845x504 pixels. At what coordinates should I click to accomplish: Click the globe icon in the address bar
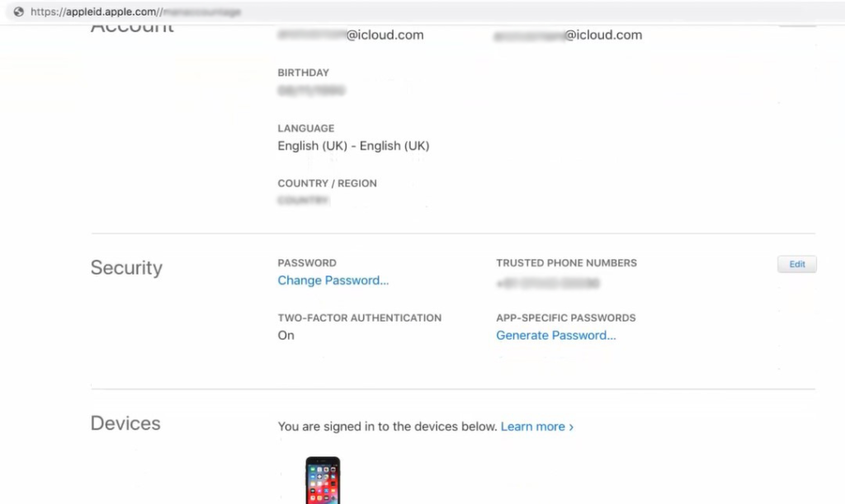19,12
